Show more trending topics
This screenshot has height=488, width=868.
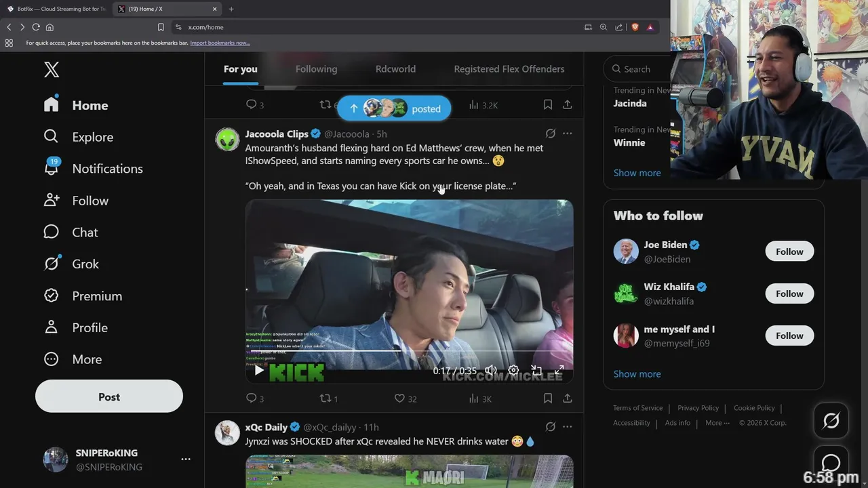[x=637, y=173]
